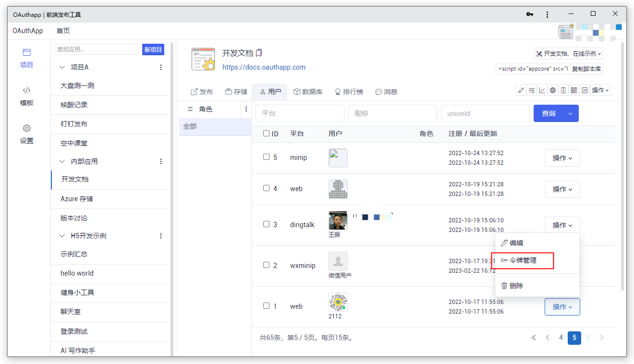
Task: Choose 令牌管理 from the context menu
Action: 537,260
